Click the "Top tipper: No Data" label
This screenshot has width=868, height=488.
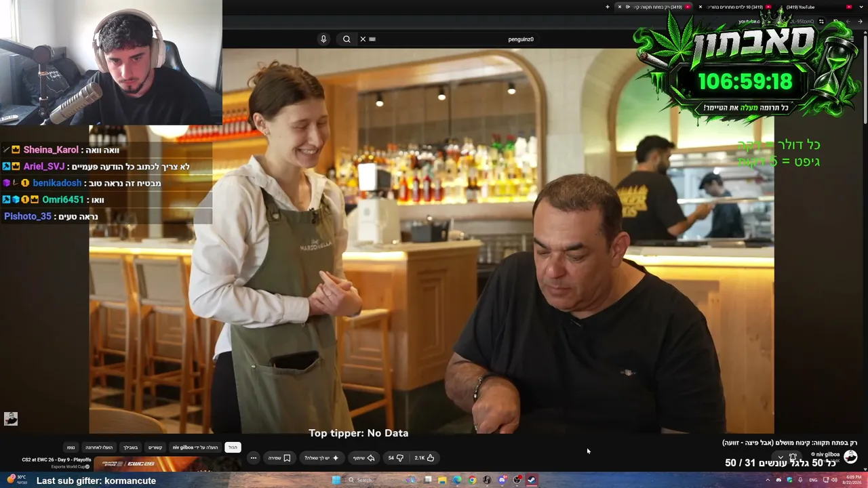tap(359, 433)
